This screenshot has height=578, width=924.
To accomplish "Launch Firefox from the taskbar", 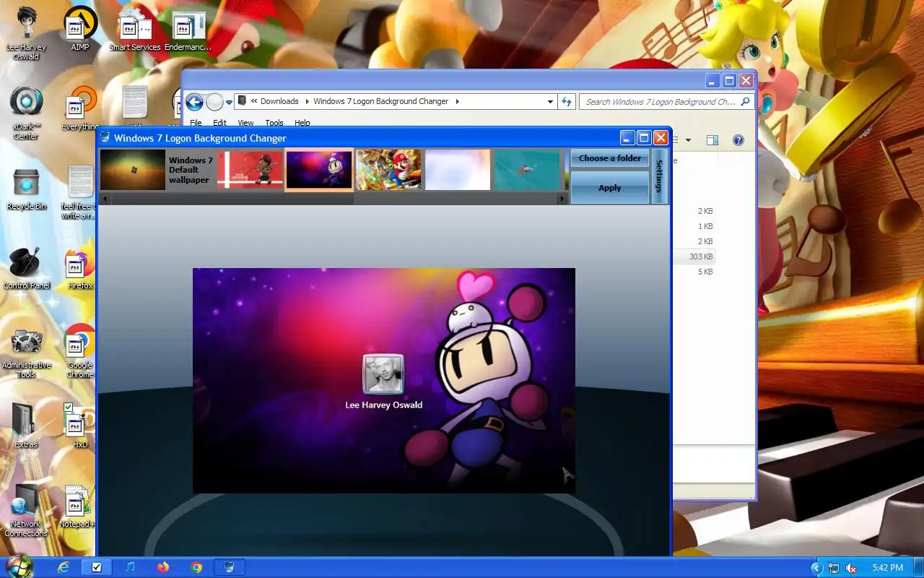I will [163, 567].
